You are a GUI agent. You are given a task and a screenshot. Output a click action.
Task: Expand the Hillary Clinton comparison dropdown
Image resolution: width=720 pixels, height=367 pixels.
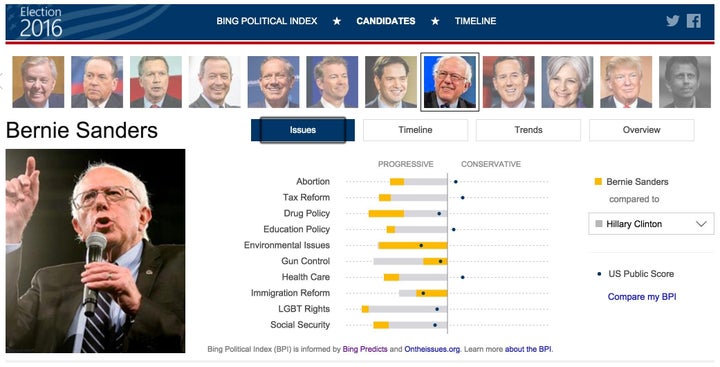click(651, 224)
